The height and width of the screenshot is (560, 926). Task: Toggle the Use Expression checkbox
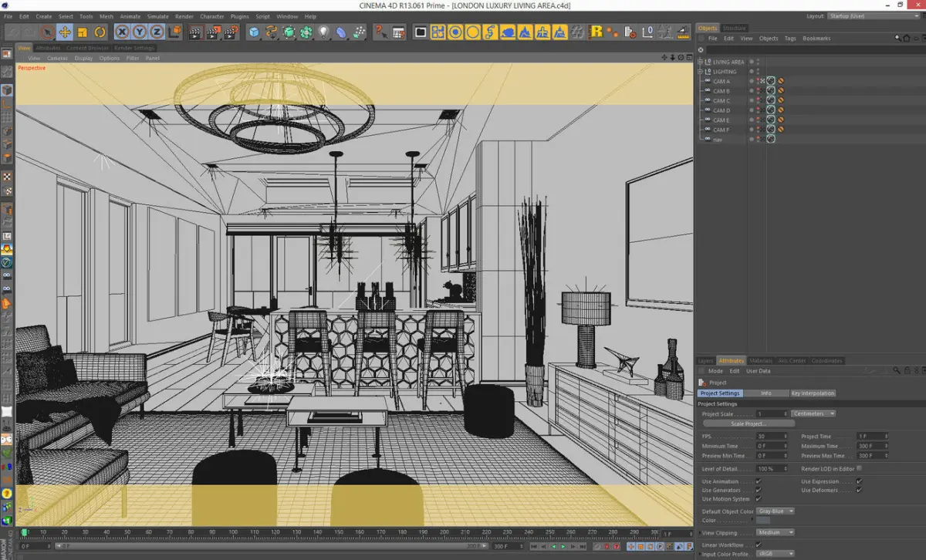click(859, 481)
